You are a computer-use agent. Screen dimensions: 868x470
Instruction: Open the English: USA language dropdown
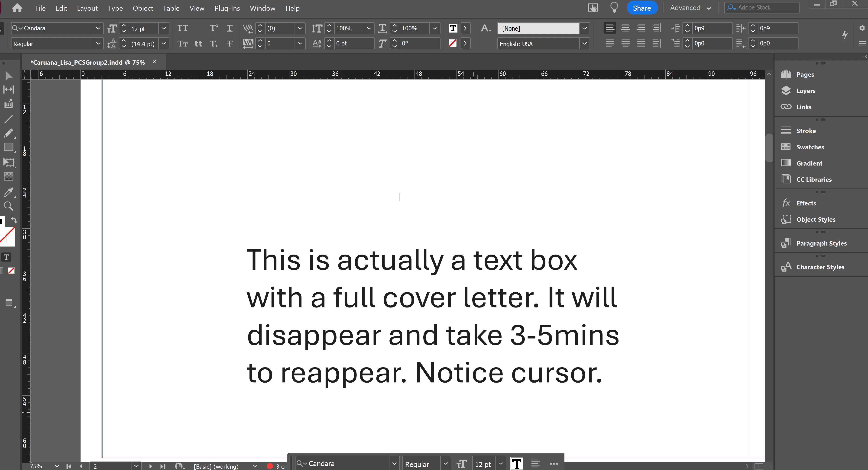tap(585, 44)
